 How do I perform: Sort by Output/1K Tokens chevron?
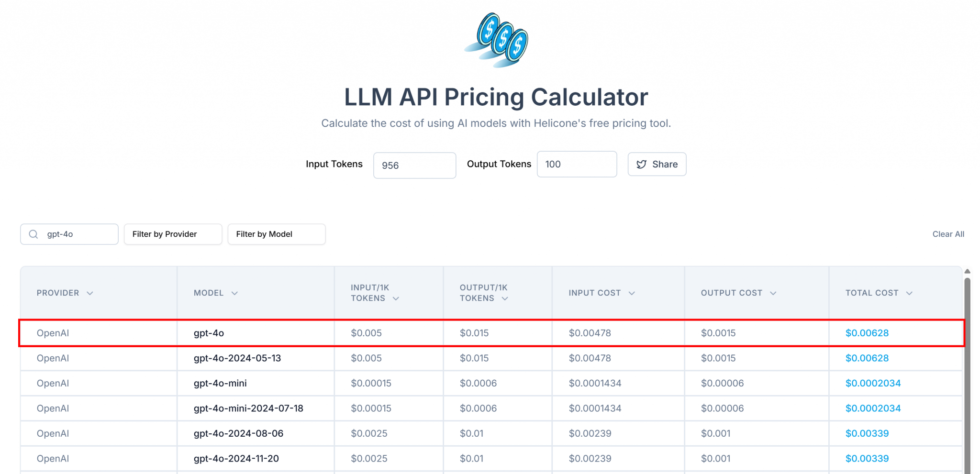click(505, 298)
